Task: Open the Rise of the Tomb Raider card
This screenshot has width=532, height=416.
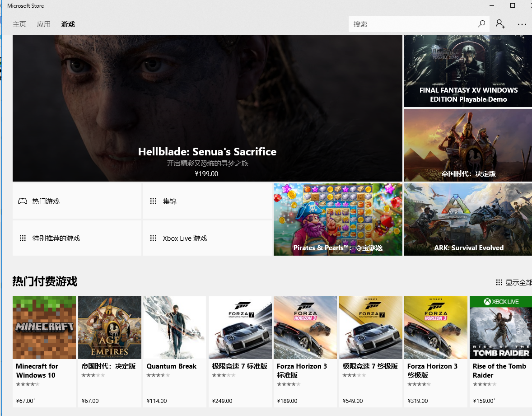Action: [501, 351]
